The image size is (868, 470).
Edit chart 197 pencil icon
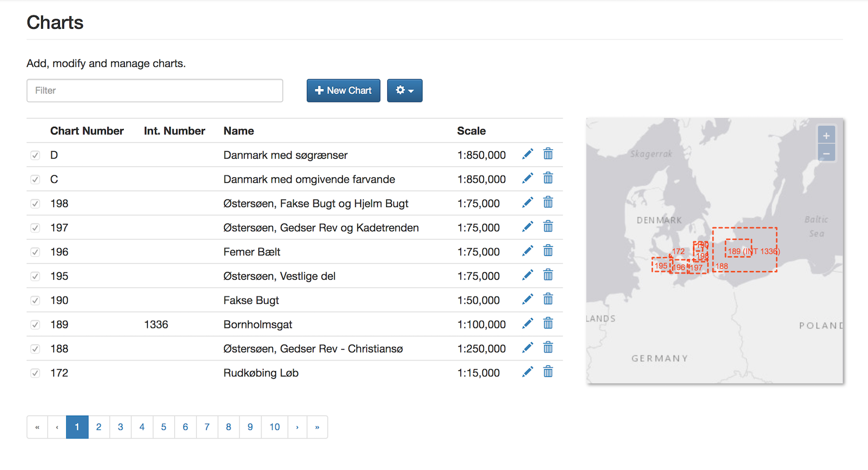pyautogui.click(x=527, y=227)
